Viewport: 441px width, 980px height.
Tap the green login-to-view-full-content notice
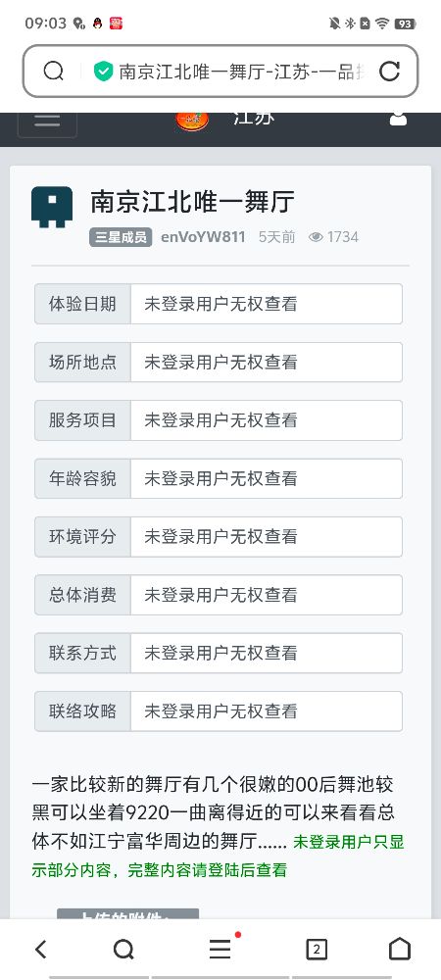click(x=218, y=856)
